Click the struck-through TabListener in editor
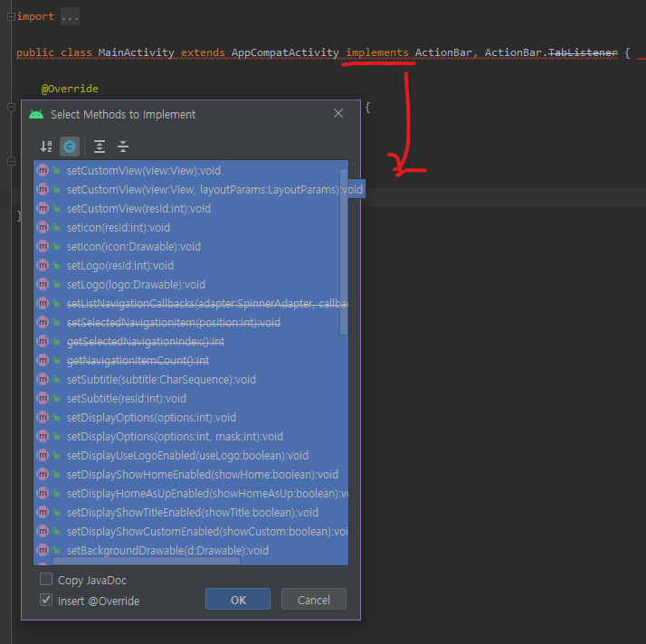This screenshot has height=644, width=646. coord(583,52)
